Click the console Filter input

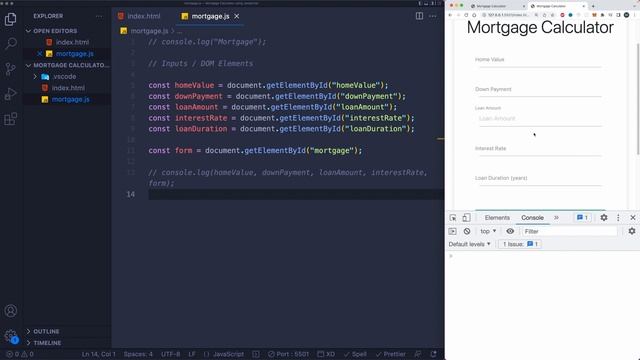click(x=569, y=231)
